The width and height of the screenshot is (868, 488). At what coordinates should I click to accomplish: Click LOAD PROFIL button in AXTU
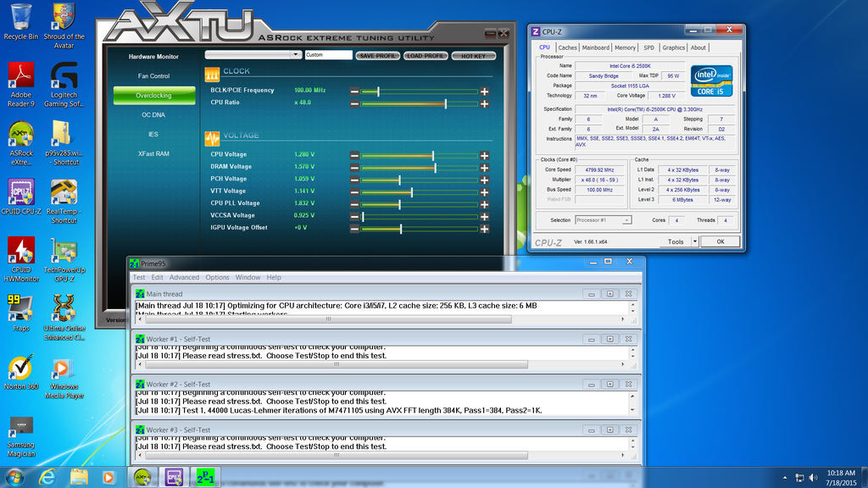click(426, 56)
